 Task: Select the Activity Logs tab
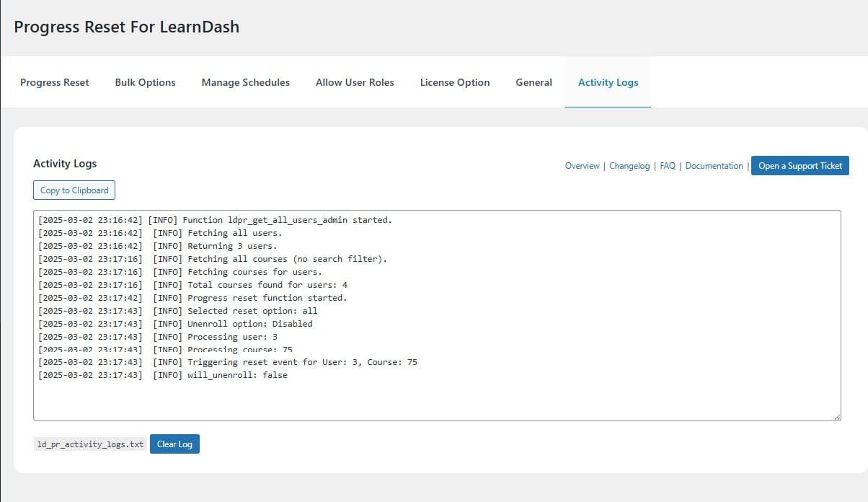coord(608,82)
